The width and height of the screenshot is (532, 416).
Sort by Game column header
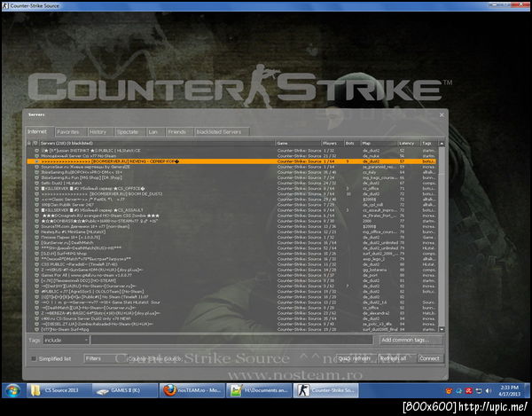tap(298, 143)
